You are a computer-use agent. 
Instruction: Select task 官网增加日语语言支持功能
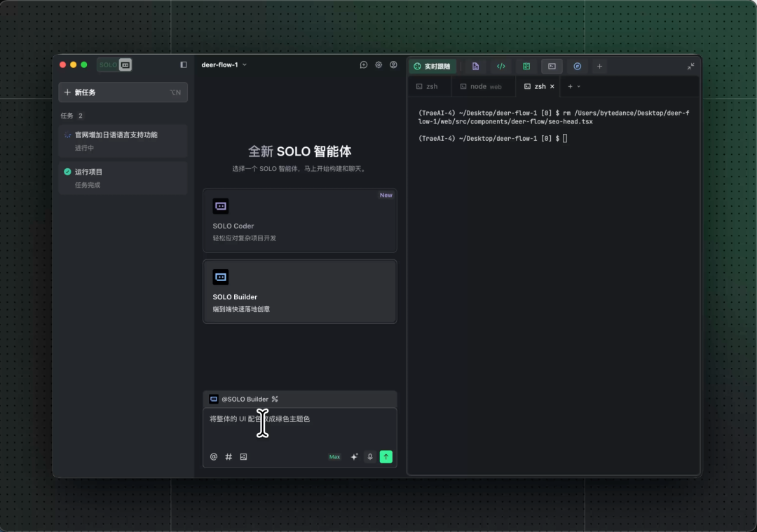(x=123, y=141)
